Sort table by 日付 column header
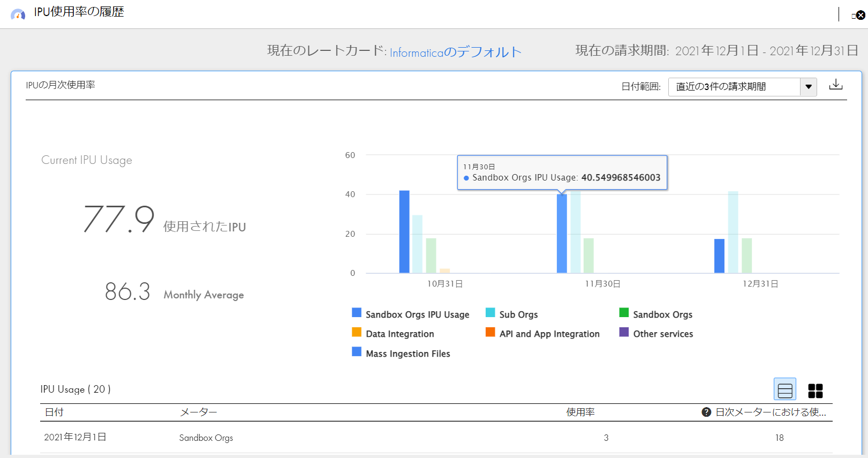This screenshot has width=868, height=458. pyautogui.click(x=54, y=412)
